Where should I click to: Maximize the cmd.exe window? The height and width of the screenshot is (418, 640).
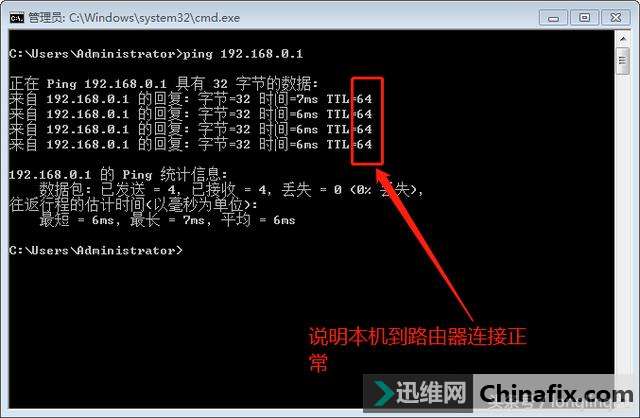coord(584,18)
